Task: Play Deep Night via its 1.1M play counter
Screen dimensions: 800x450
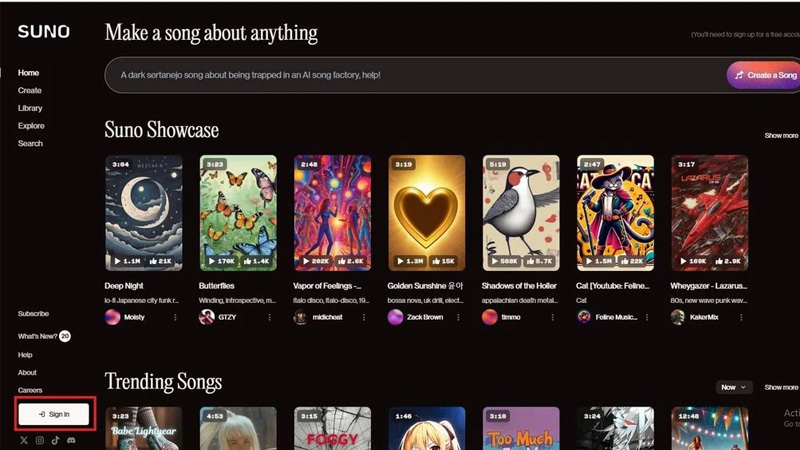Action: pos(128,261)
